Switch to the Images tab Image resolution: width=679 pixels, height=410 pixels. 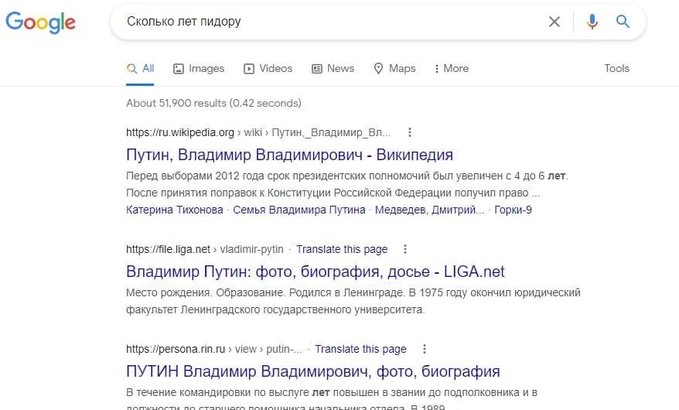pyautogui.click(x=199, y=68)
